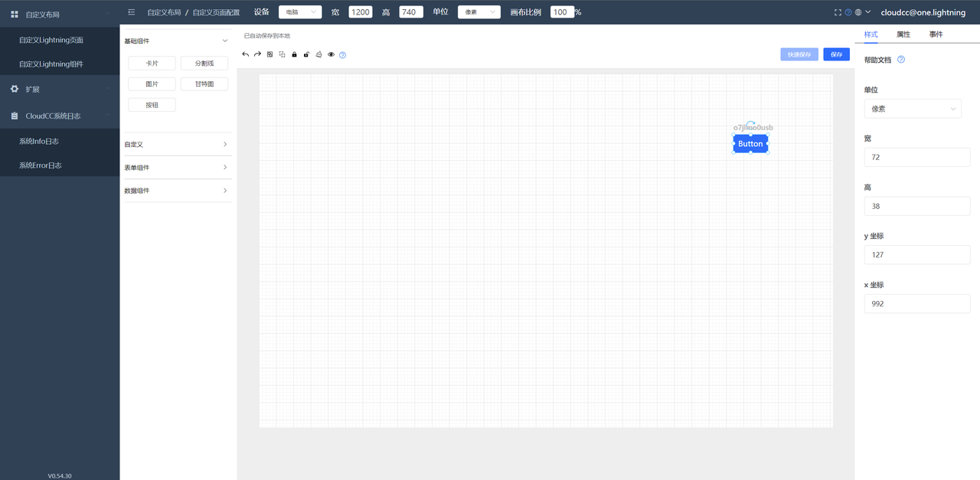This screenshot has height=480, width=980.
Task: Switch to the 事件 tab
Action: click(x=936, y=34)
